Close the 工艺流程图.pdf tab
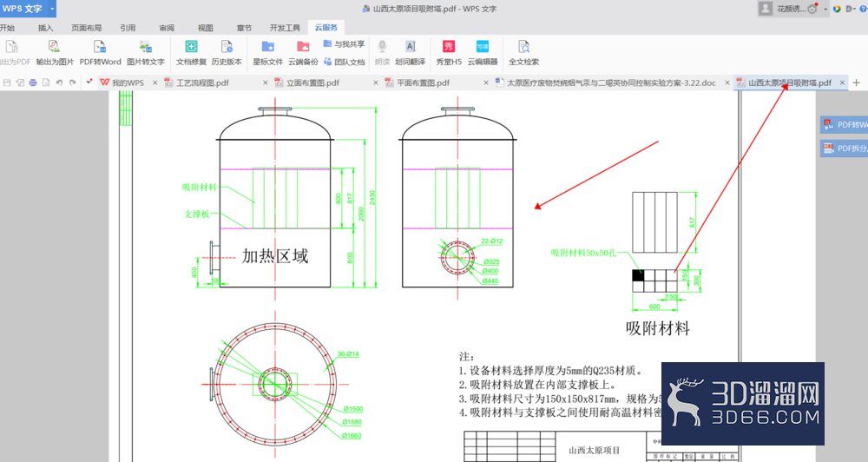Viewport: 868px width, 462px height. (265, 82)
